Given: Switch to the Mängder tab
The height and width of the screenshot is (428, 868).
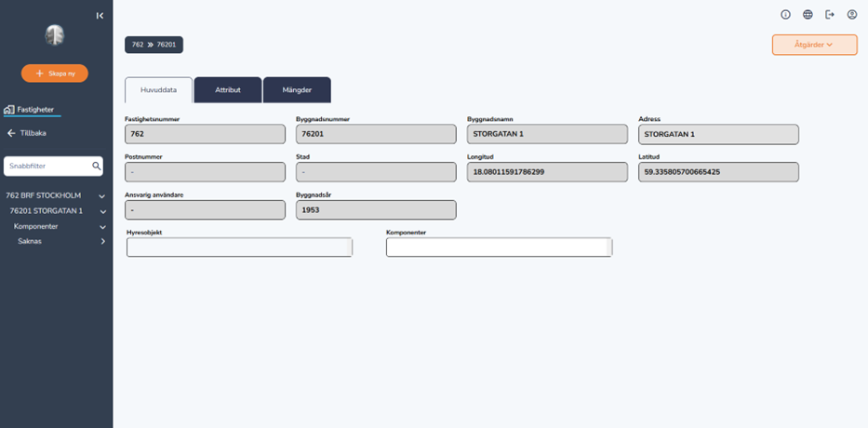Looking at the screenshot, I should 297,90.
